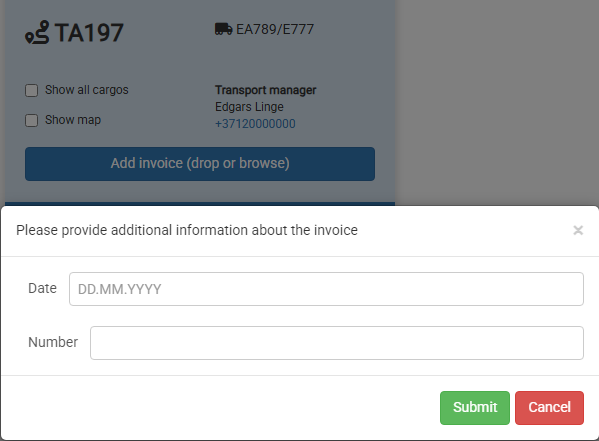Click the TA197 route title

click(x=89, y=33)
